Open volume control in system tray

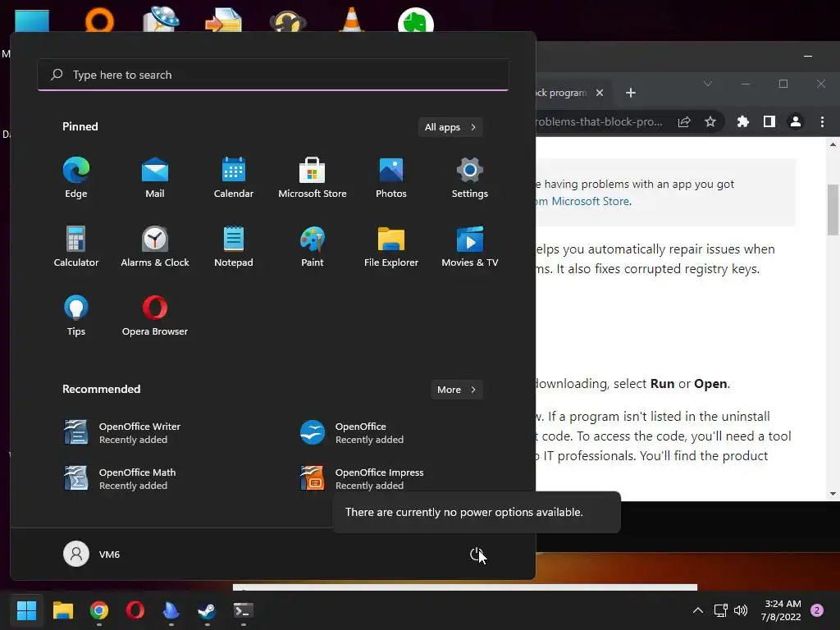[x=741, y=610]
